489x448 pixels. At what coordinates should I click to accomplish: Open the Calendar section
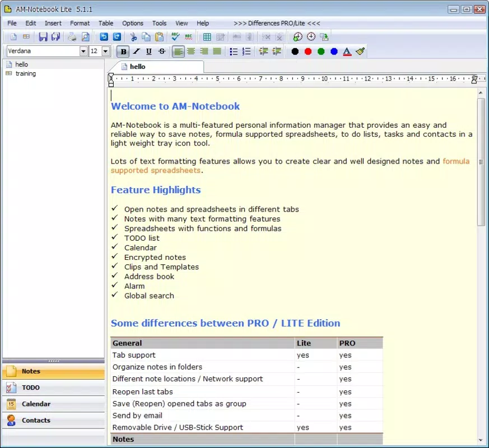click(53, 404)
